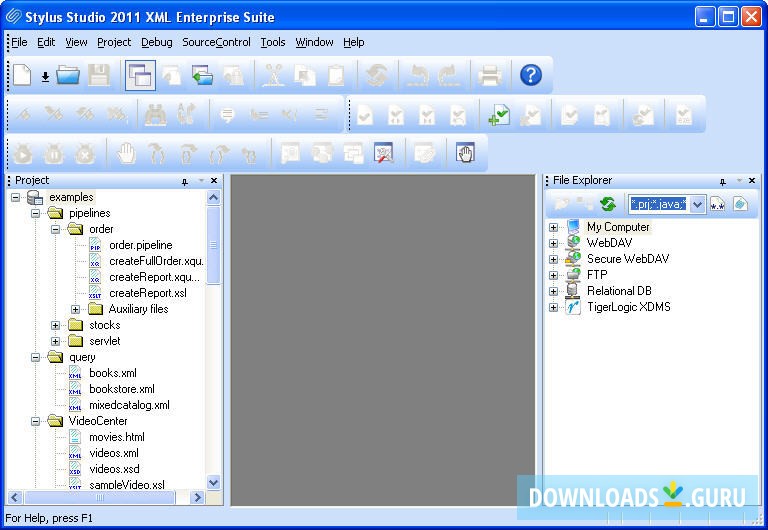The height and width of the screenshot is (530, 768).
Task: Expand the stocks folder
Action: click(56, 325)
